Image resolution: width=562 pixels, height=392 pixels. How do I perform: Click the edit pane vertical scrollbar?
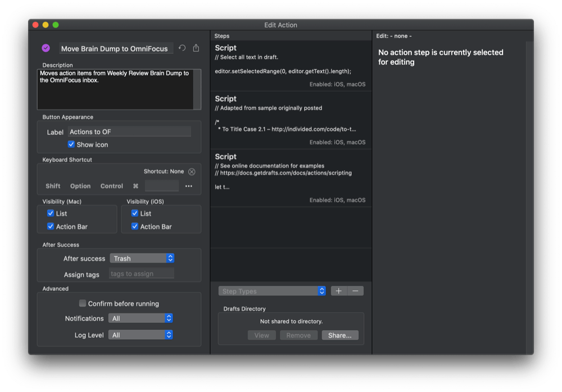(529, 197)
